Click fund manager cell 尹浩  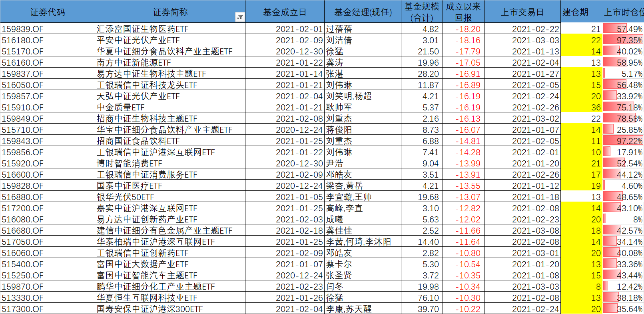coord(363,163)
